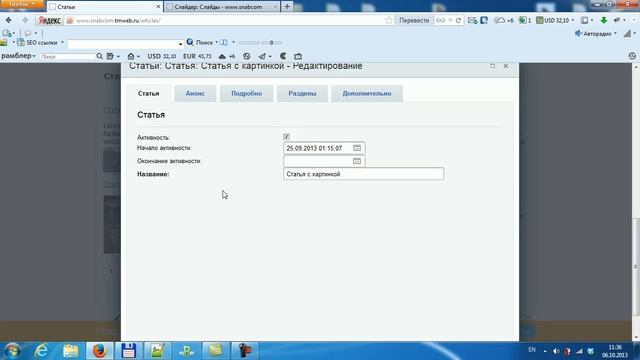Open Windows Explorer folder on taskbar

click(71, 351)
